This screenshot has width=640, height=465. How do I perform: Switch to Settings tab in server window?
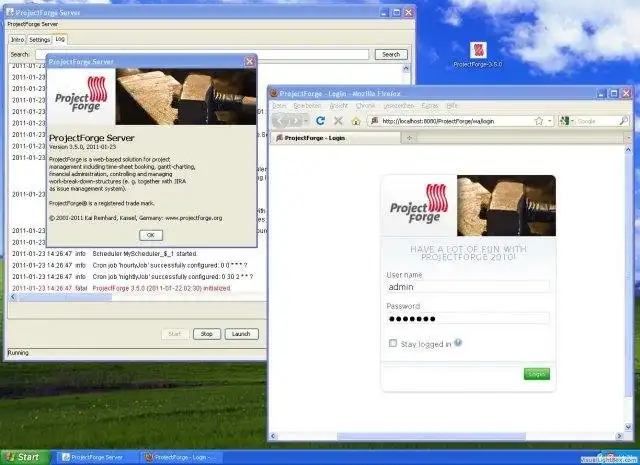pyautogui.click(x=40, y=40)
